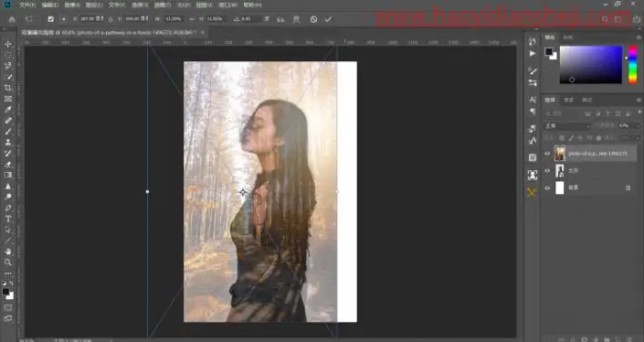
Task: Open the 文件(F) menu
Action: tap(27, 5)
